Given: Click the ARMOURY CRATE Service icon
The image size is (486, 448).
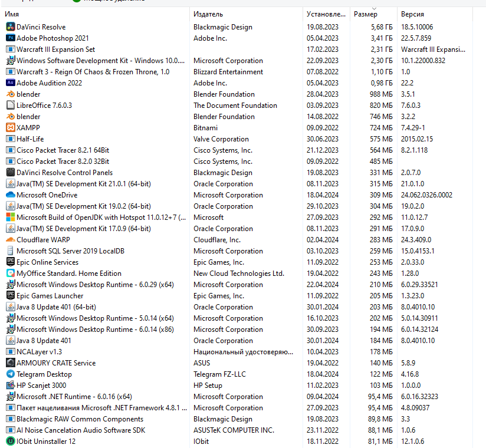Looking at the screenshot, I should 11,363.
